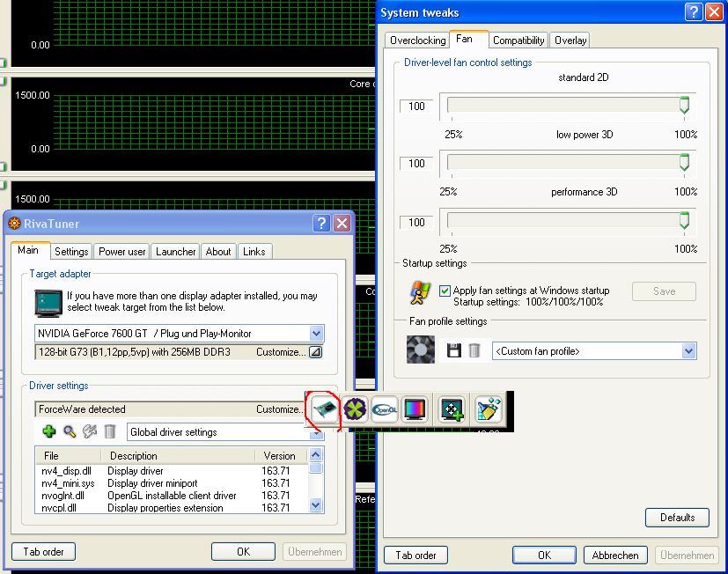Select the nv4_disp.dll file row
This screenshot has height=574, width=728.
point(173,471)
